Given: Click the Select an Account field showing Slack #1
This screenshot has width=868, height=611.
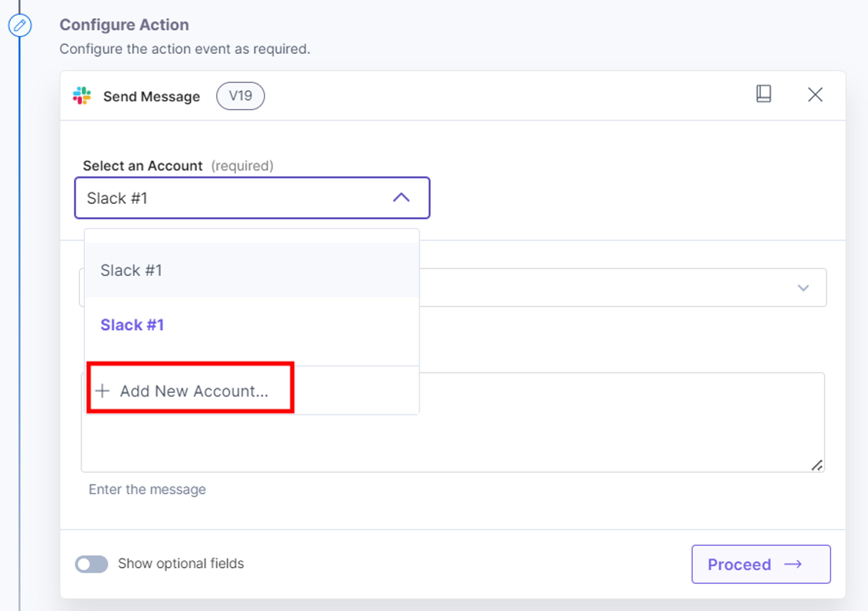Looking at the screenshot, I should 252,198.
